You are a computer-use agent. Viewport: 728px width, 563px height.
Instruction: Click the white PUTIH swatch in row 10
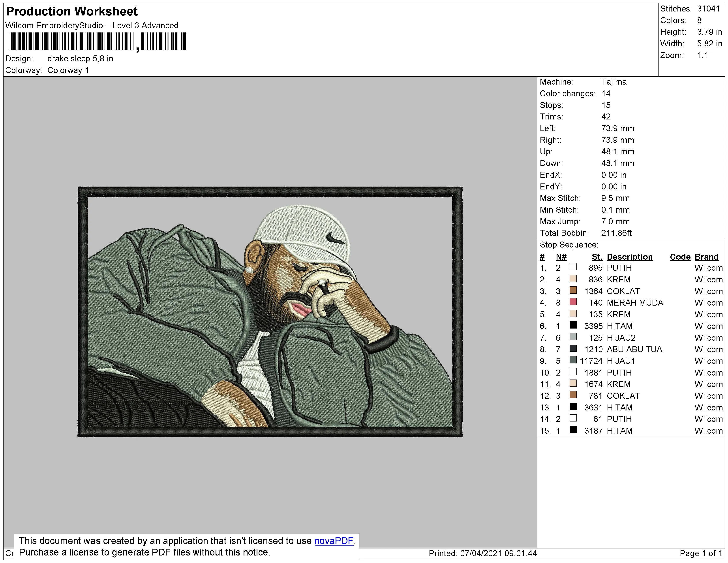click(x=573, y=372)
